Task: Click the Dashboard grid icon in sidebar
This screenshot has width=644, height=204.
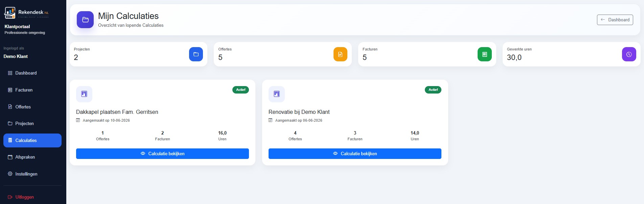Action: tap(10, 73)
